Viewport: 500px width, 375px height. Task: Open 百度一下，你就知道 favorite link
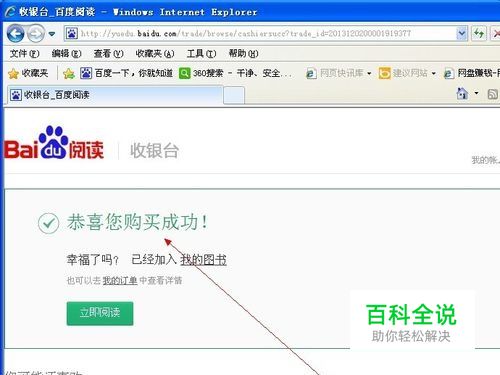[127, 73]
